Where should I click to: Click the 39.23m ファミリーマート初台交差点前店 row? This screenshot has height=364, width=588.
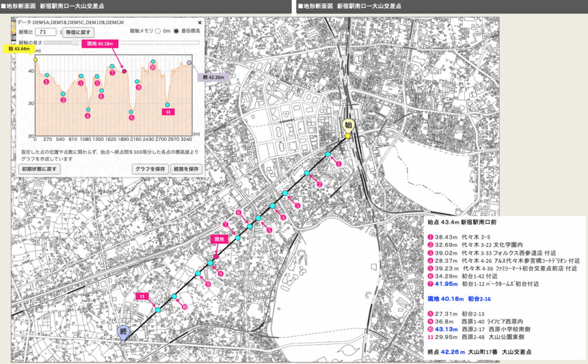(502, 269)
